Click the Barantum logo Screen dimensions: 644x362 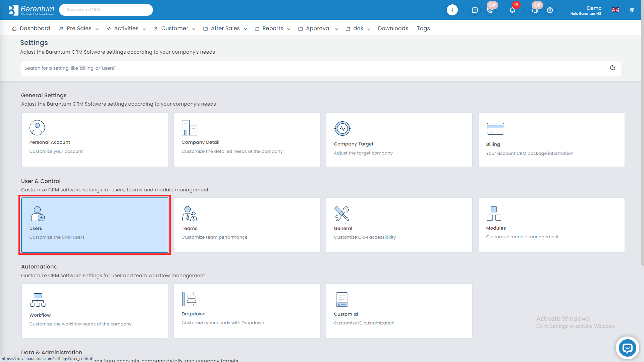[x=32, y=10]
